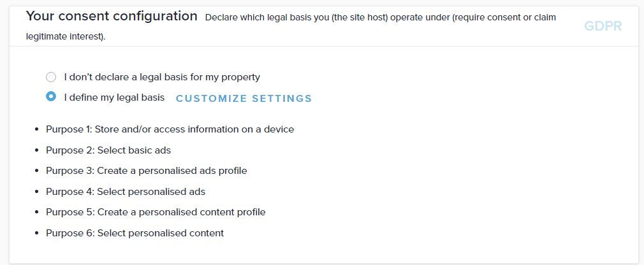Select the don't declare legal basis radio button
Image resolution: width=644 pixels, height=265 pixels.
(x=51, y=78)
